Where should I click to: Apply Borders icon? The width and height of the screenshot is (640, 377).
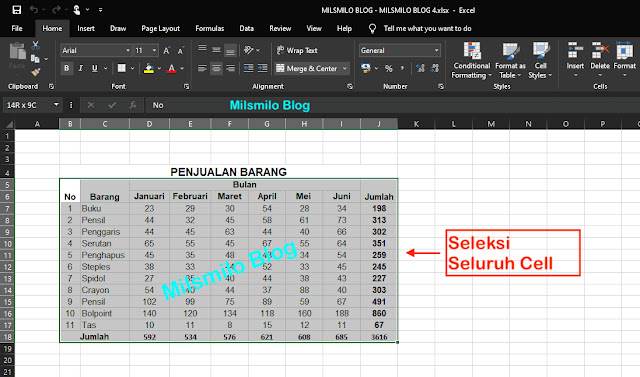pyautogui.click(x=122, y=68)
